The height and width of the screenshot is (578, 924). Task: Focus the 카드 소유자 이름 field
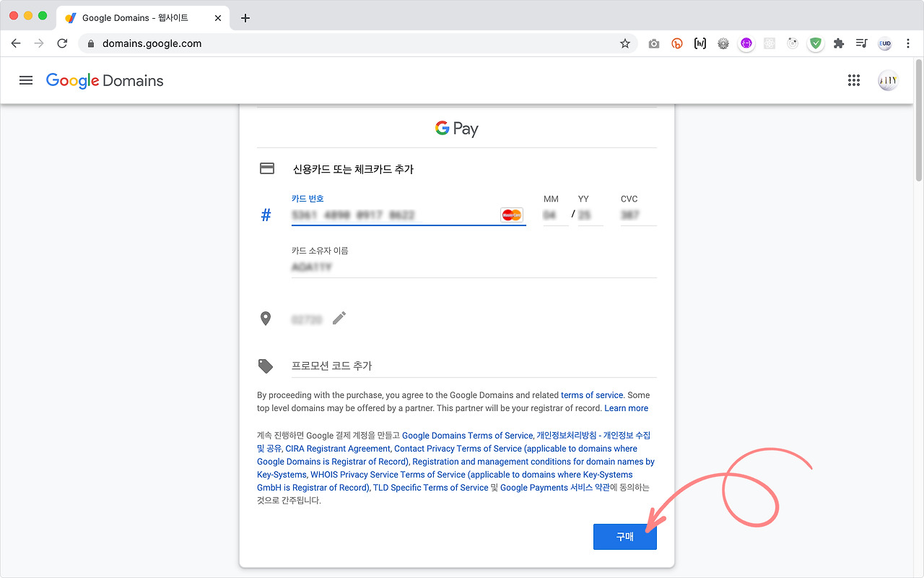[474, 267]
